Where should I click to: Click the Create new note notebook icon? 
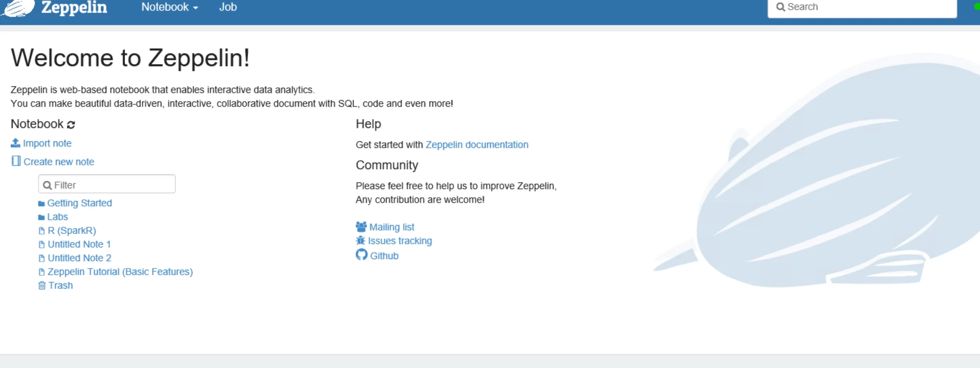16,161
